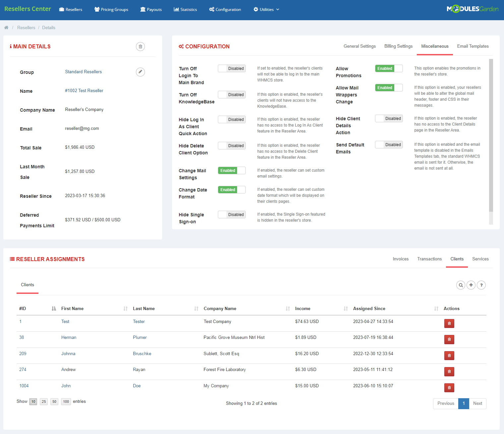Switch to the Email Templates tab

coord(473,46)
